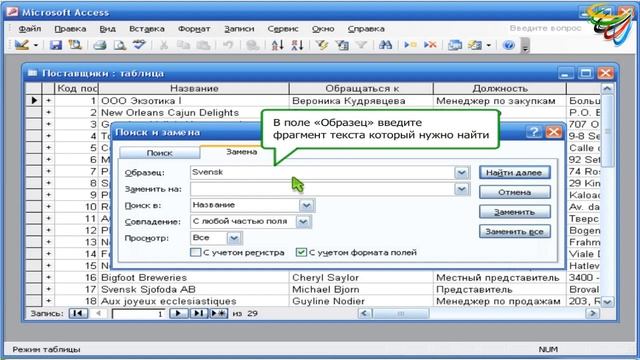Go to next record navigation button

tap(178, 313)
